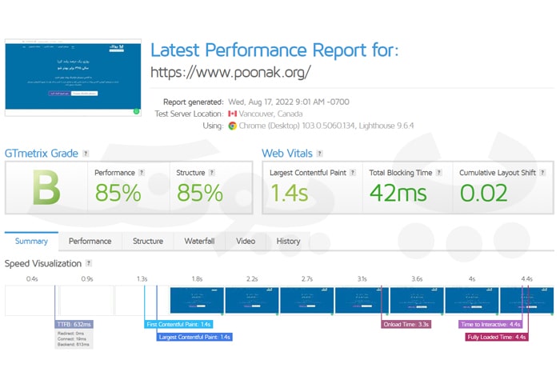Click the blank frame under 0.9s
The width and height of the screenshot is (560, 392).
click(x=87, y=302)
